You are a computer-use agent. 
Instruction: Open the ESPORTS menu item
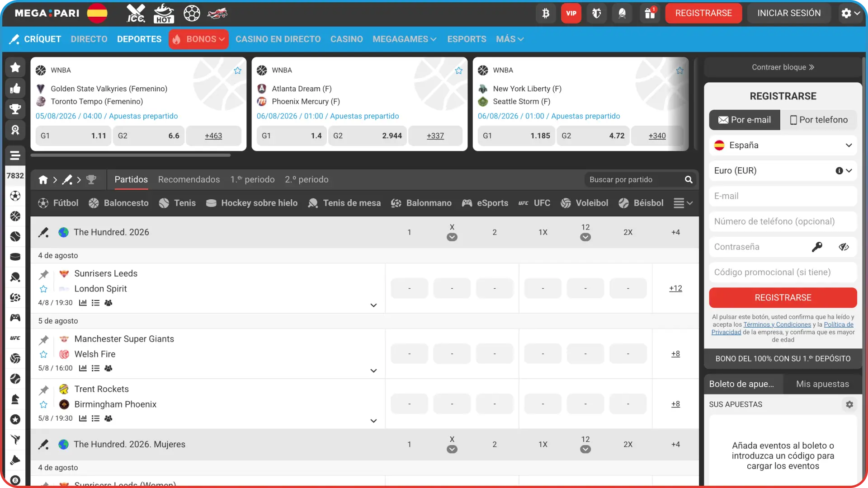coord(467,39)
